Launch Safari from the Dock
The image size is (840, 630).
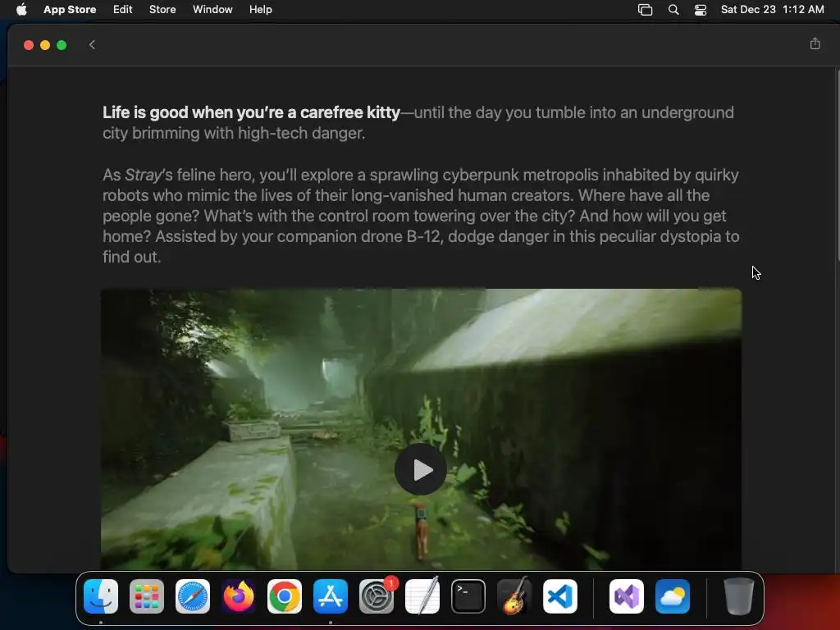click(x=193, y=596)
